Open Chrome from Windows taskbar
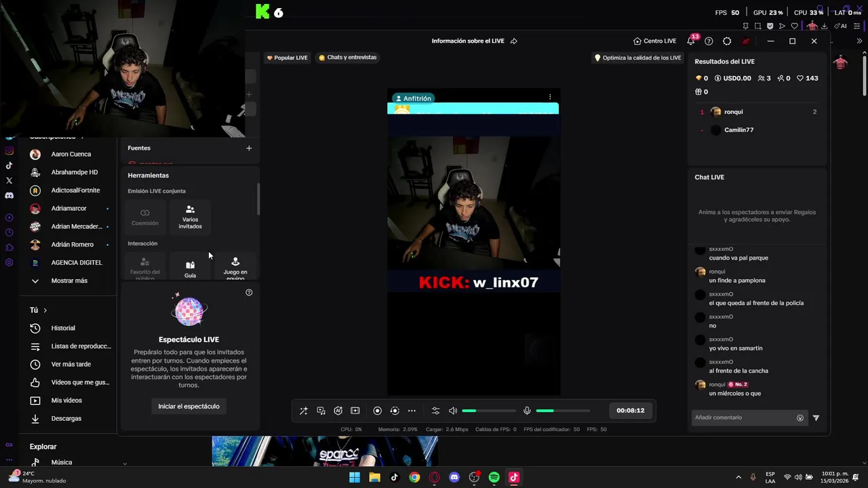This screenshot has width=868, height=488. click(414, 477)
